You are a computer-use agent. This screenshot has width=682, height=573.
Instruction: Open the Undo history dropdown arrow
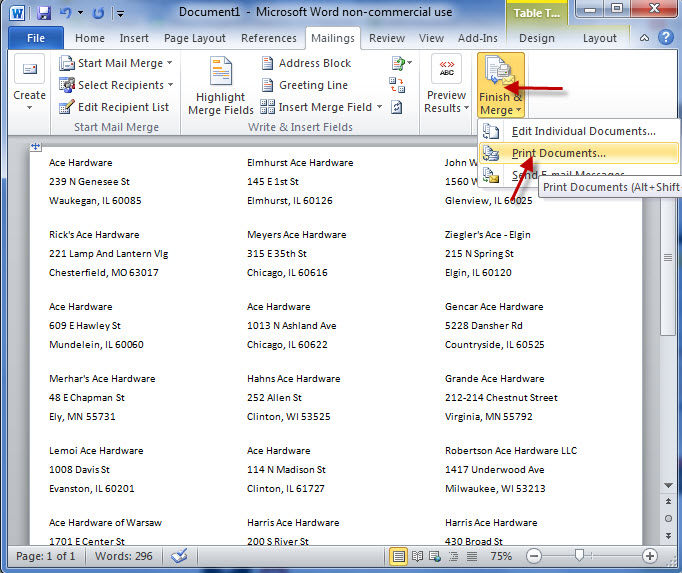[80, 13]
